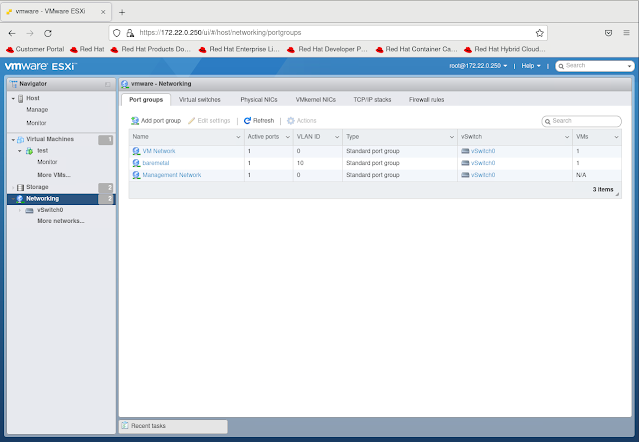Open the Type column dropdown
Screen dimensions: 639x442
[x=452, y=137]
